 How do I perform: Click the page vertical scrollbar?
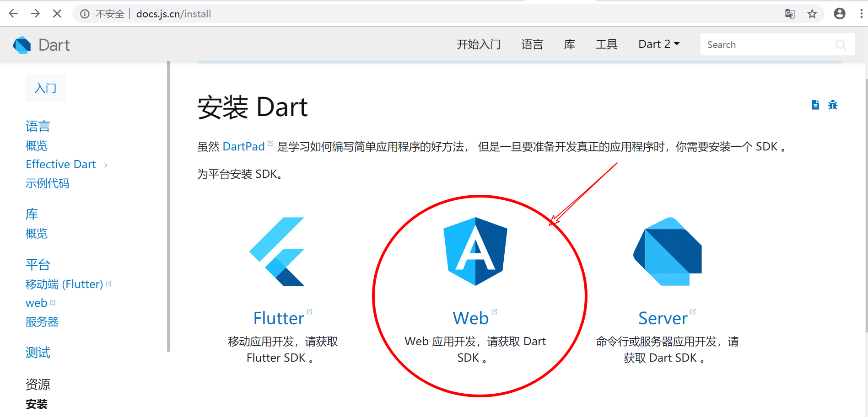pyautogui.click(x=866, y=206)
